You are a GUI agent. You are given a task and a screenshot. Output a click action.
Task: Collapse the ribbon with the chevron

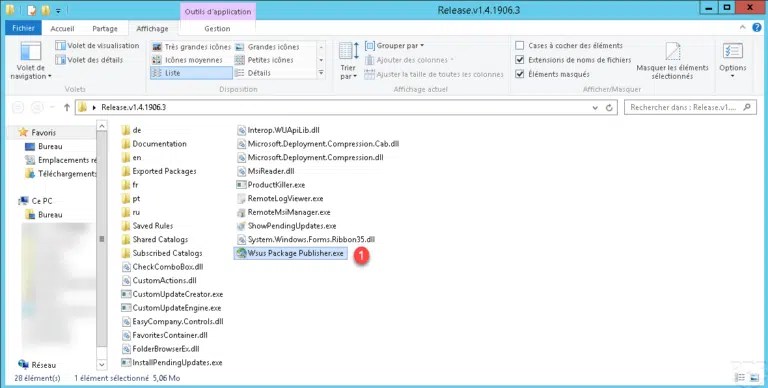pyautogui.click(x=743, y=28)
